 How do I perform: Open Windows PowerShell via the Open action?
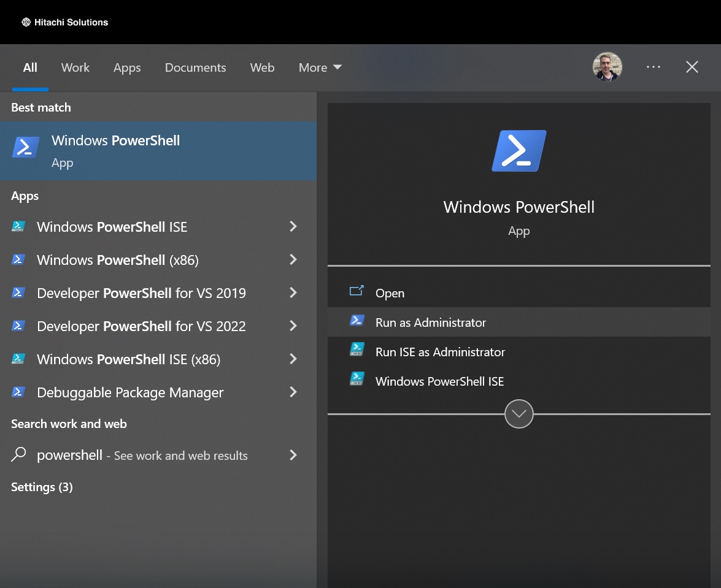(x=390, y=293)
